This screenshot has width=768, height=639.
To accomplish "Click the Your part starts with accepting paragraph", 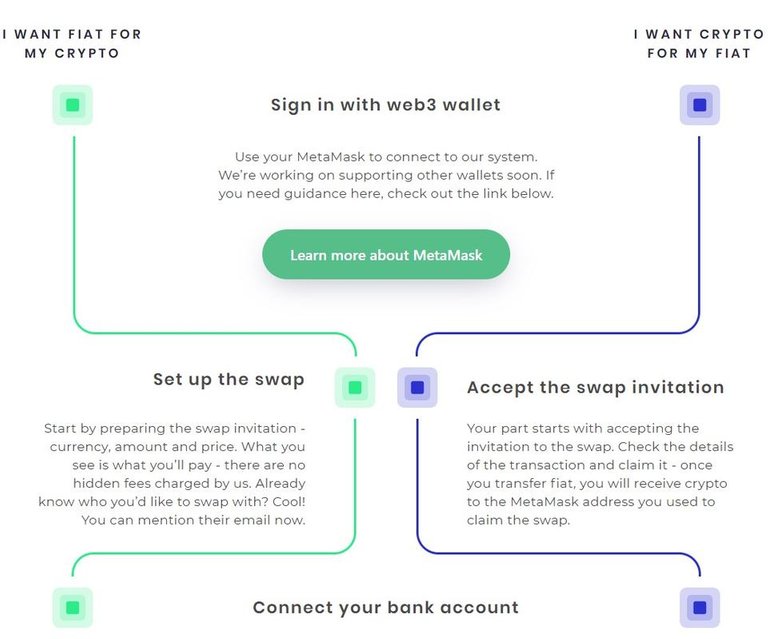I will pos(600,474).
